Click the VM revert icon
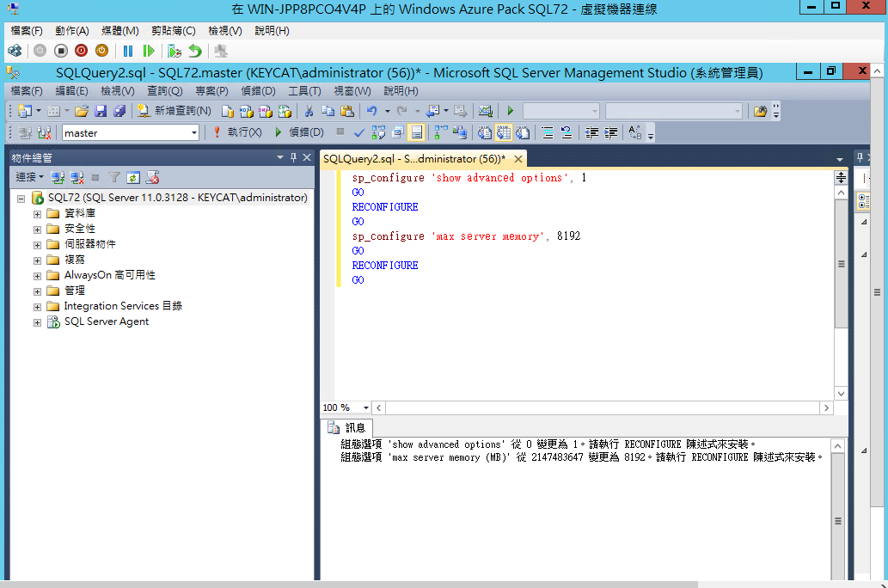This screenshot has height=588, width=888. 195,51
